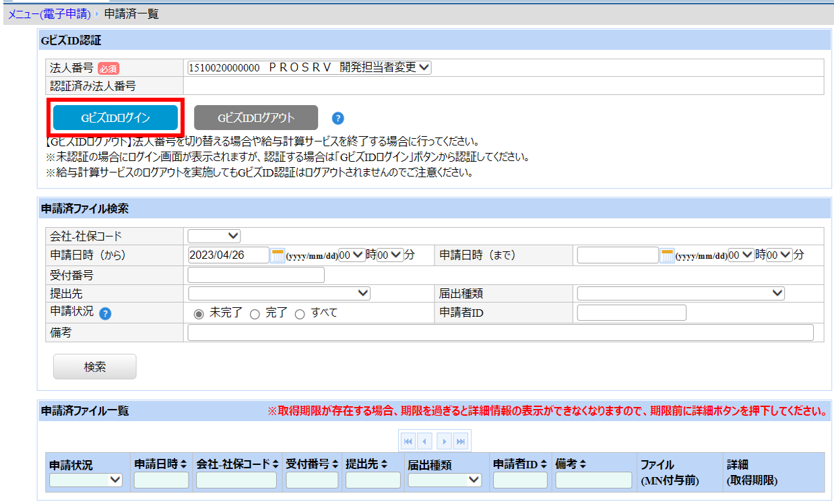Go to next page in pager
This screenshot has width=834, height=504.
pyautogui.click(x=444, y=441)
